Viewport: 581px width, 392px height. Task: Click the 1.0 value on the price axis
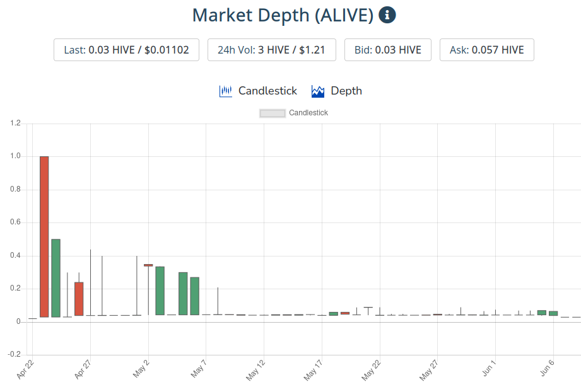[16, 156]
